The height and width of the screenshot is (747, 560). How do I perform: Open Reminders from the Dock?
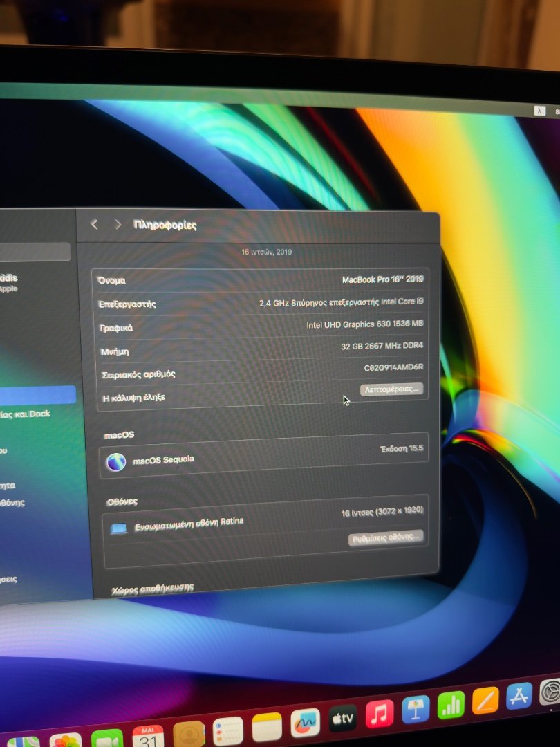tap(227, 730)
